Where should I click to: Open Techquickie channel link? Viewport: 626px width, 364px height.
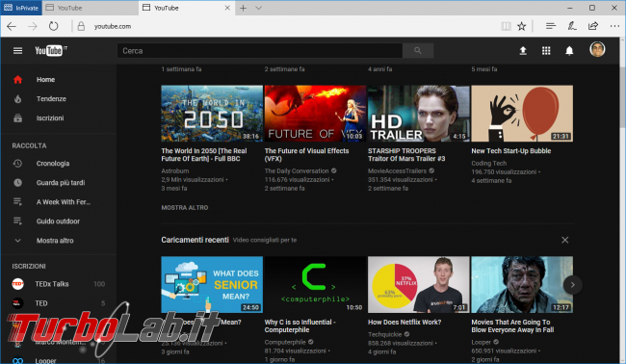point(385,334)
